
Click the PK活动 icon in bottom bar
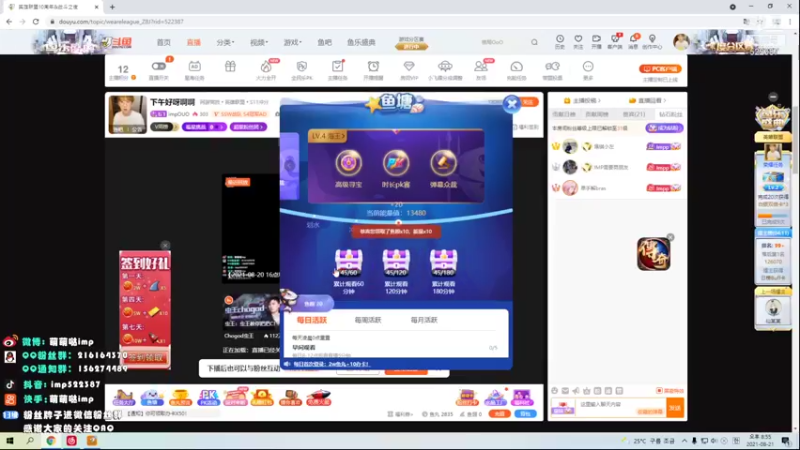click(208, 397)
